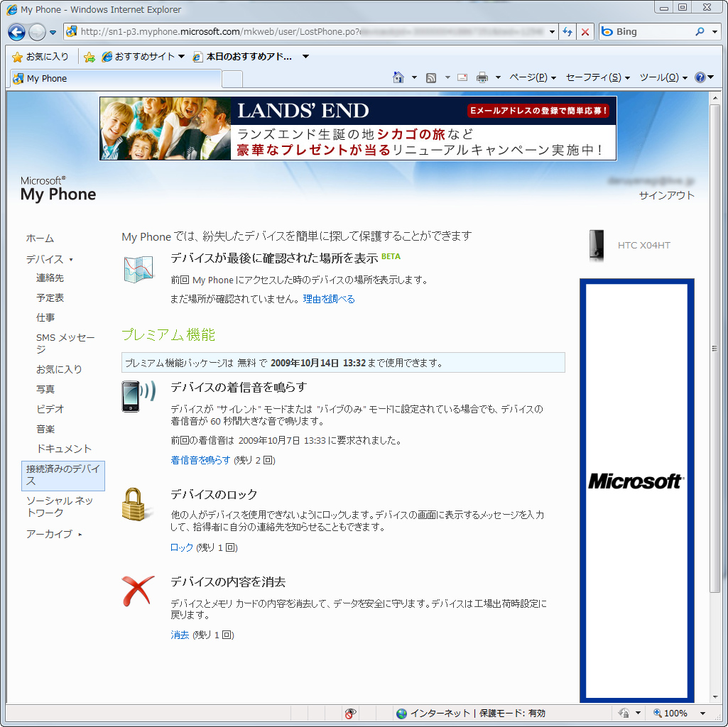Open the RSS feed icon
This screenshot has height=727, width=728.
click(430, 78)
